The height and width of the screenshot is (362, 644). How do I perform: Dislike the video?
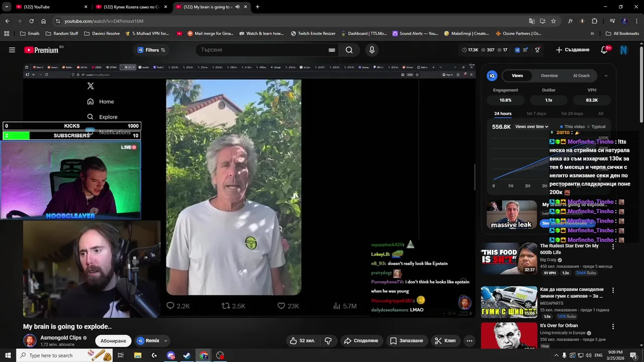pos(328,341)
